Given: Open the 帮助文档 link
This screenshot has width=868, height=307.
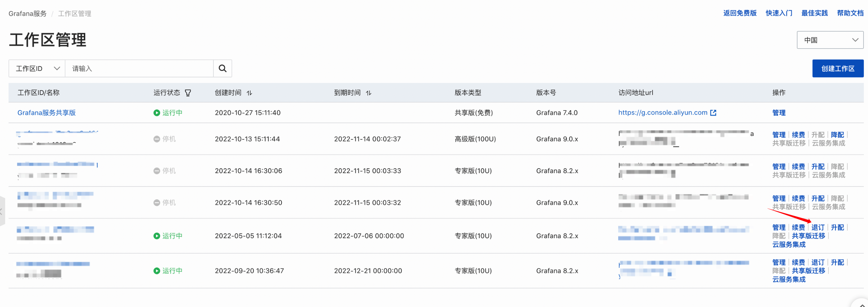Looking at the screenshot, I should point(850,13).
